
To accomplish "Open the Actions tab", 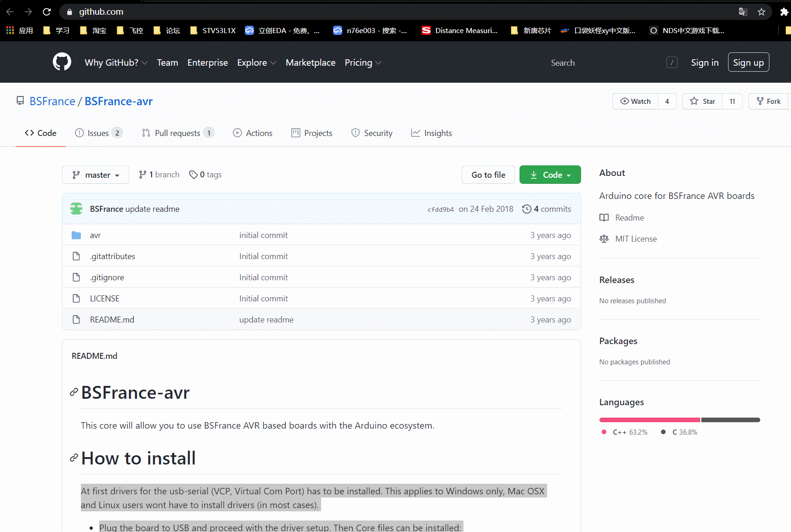I will pos(253,133).
